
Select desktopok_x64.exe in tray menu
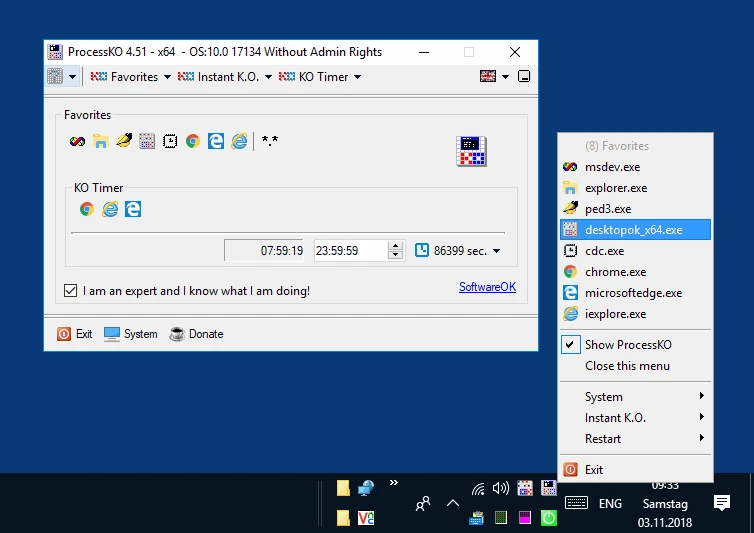click(x=635, y=230)
